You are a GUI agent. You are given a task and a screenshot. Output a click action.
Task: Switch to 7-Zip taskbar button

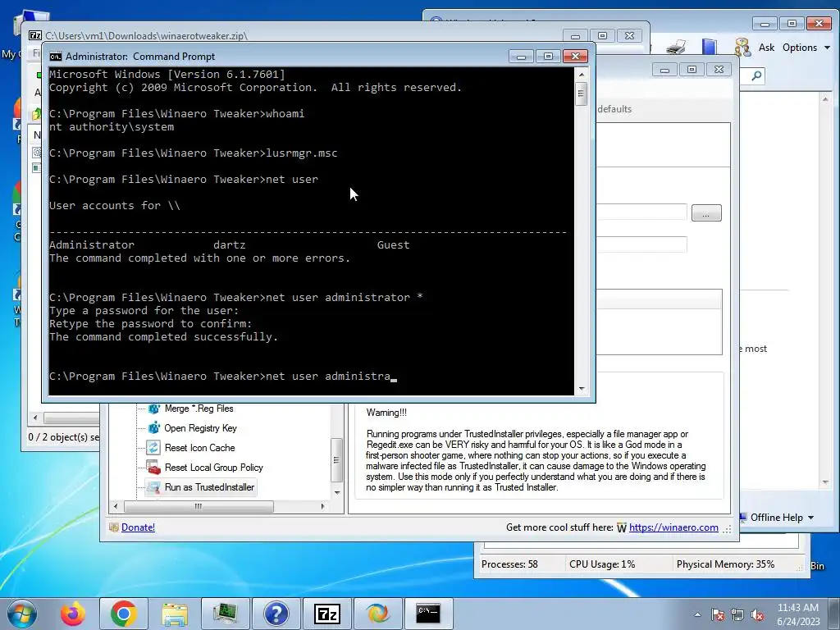pos(326,614)
